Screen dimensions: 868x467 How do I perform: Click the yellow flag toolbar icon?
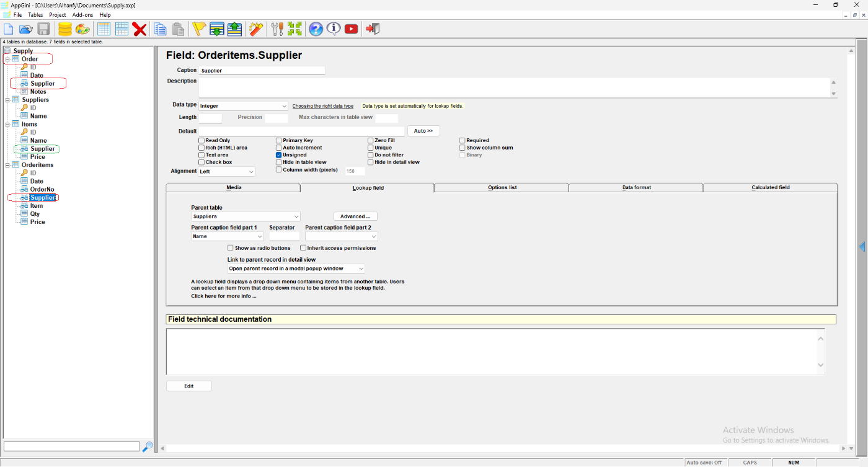pos(198,29)
